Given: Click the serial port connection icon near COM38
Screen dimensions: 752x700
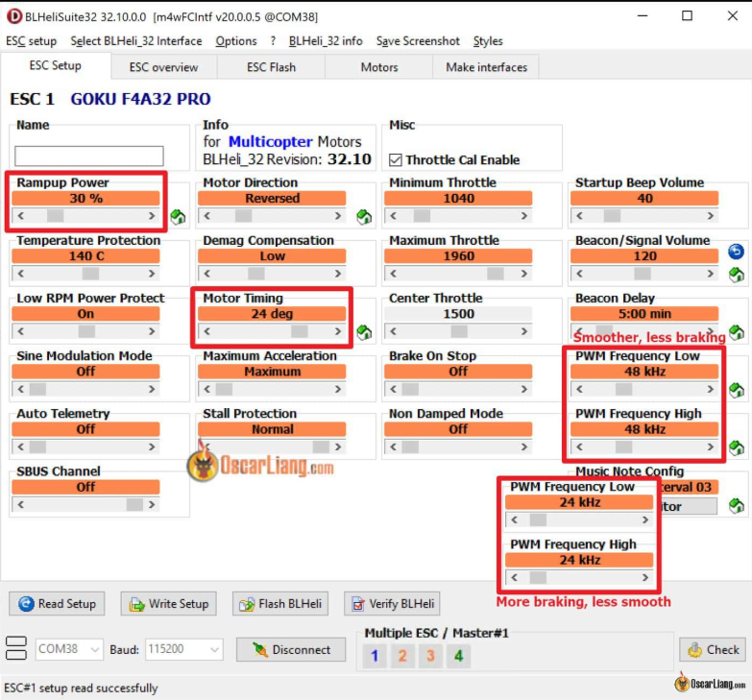Looking at the screenshot, I should point(15,648).
